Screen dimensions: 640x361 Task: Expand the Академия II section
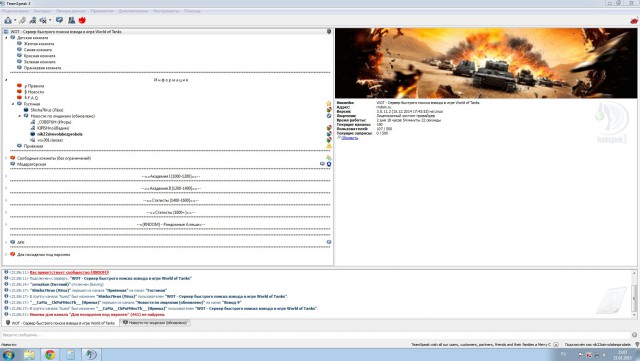click(x=6, y=188)
